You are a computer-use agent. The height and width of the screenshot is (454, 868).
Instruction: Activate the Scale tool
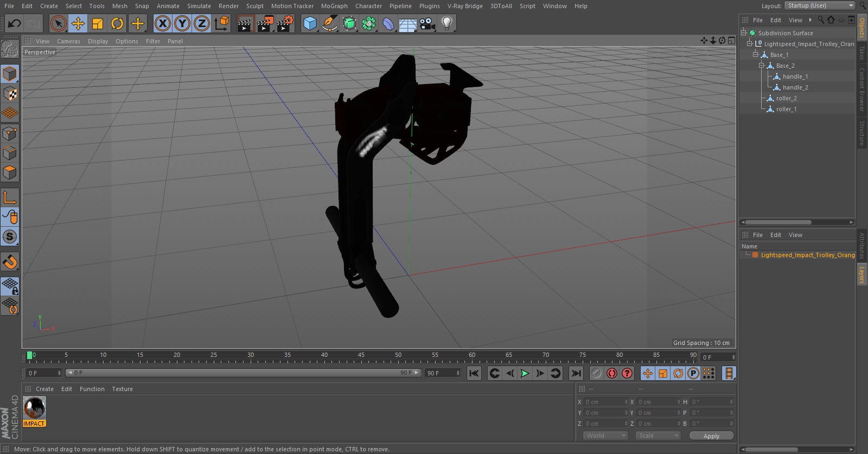click(x=98, y=23)
